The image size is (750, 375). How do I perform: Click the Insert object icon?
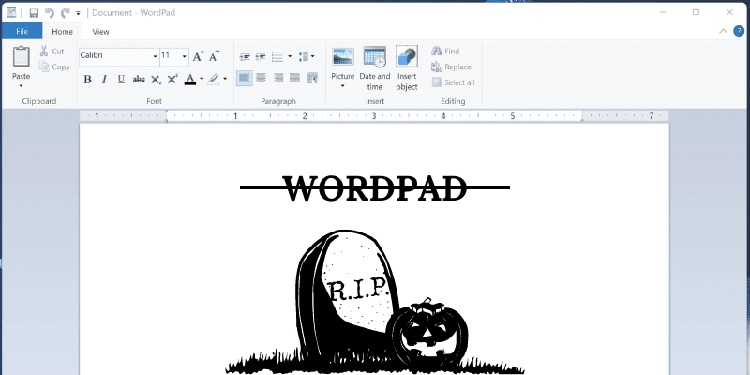407,68
